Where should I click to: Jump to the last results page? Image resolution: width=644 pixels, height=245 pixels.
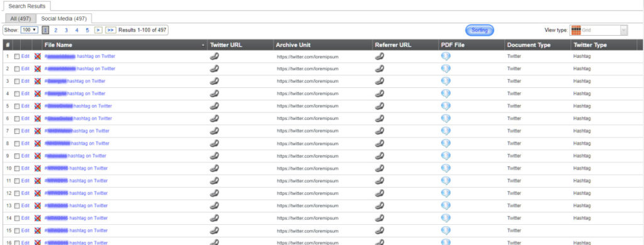111,30
